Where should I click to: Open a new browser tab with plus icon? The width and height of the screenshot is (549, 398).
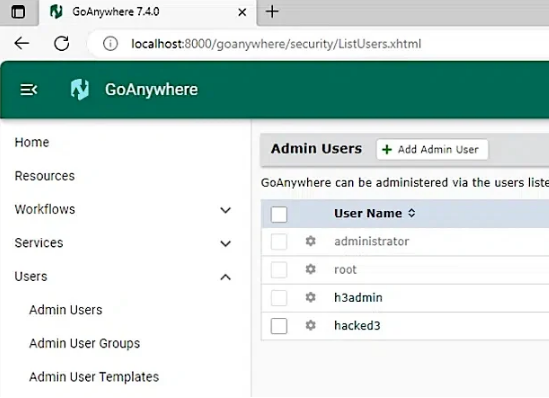tap(272, 12)
